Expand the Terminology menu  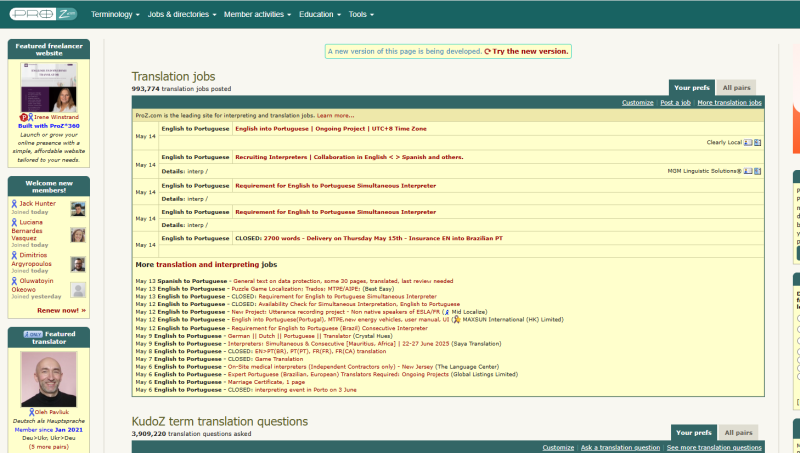coord(115,14)
